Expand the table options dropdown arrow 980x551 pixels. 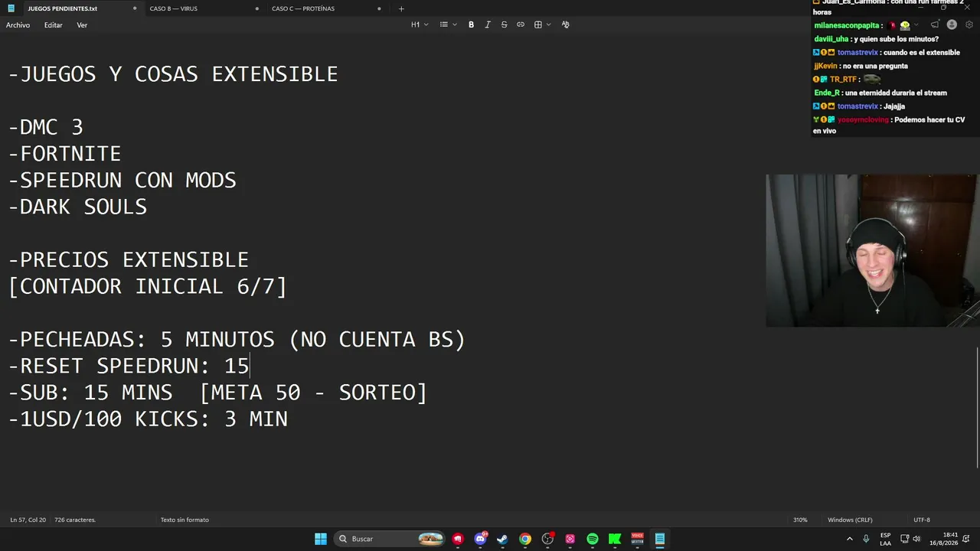pos(548,24)
